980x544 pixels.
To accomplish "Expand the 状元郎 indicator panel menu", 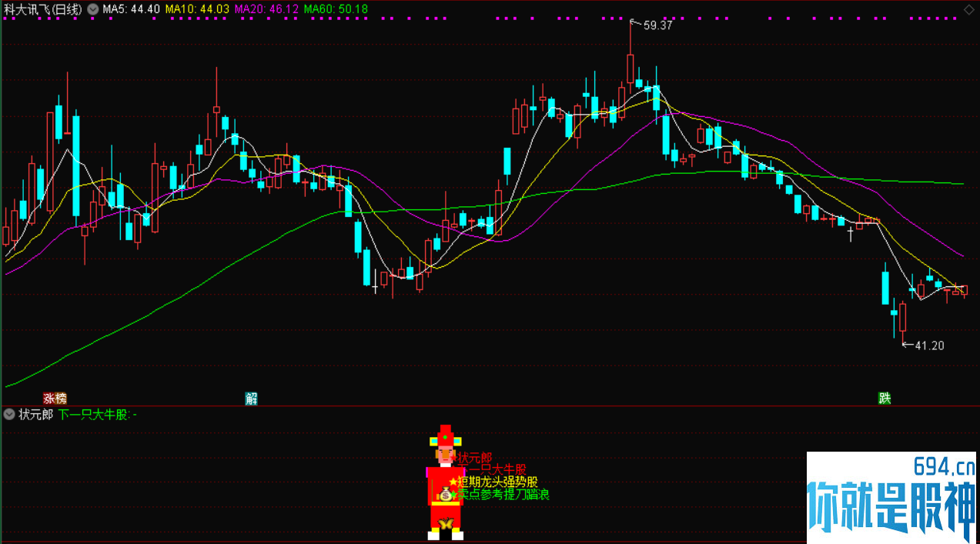I will point(10,414).
